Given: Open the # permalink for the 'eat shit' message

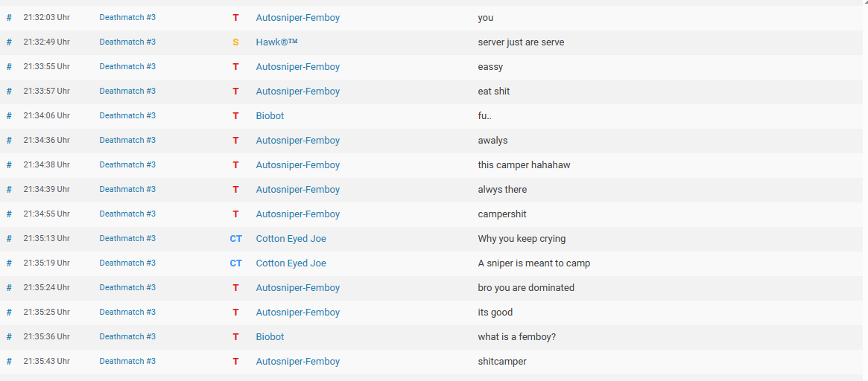Looking at the screenshot, I should coord(9,92).
